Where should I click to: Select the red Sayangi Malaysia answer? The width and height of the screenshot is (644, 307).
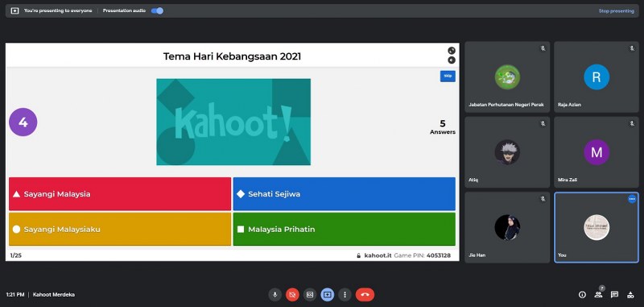120,194
